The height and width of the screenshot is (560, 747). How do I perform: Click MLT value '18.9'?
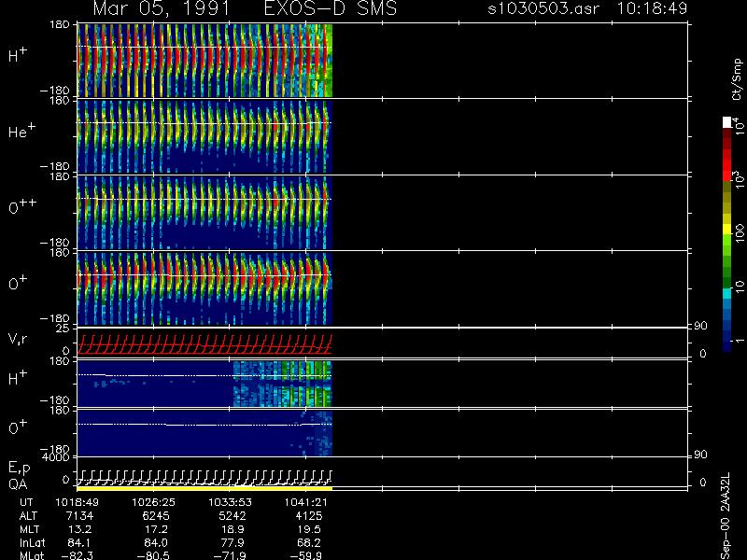click(x=233, y=529)
